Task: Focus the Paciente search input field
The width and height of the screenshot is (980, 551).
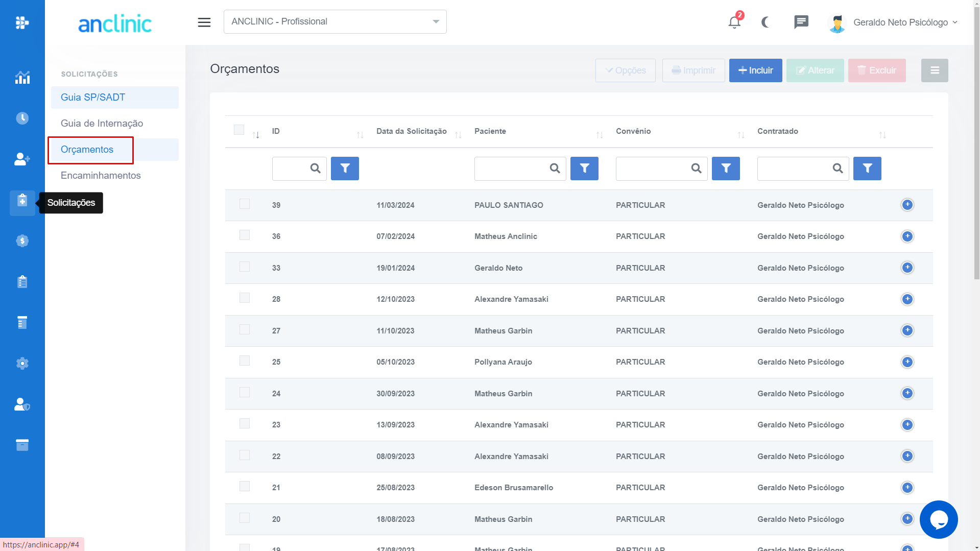Action: tap(520, 169)
